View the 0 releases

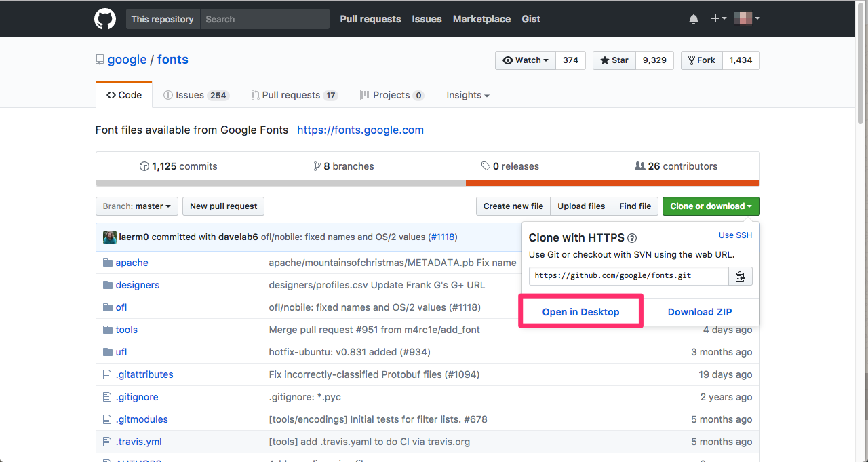click(x=510, y=166)
